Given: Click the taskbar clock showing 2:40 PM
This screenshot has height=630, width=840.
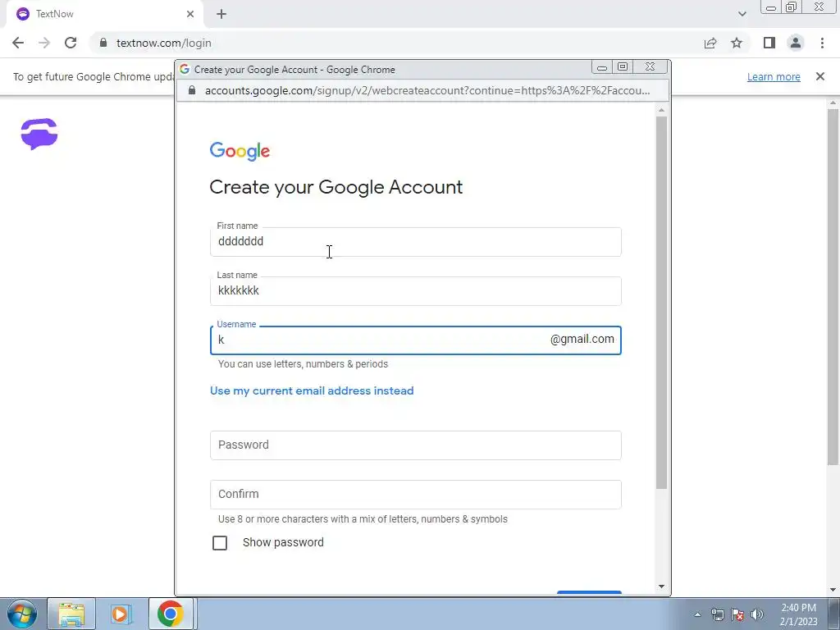Looking at the screenshot, I should click(x=798, y=614).
